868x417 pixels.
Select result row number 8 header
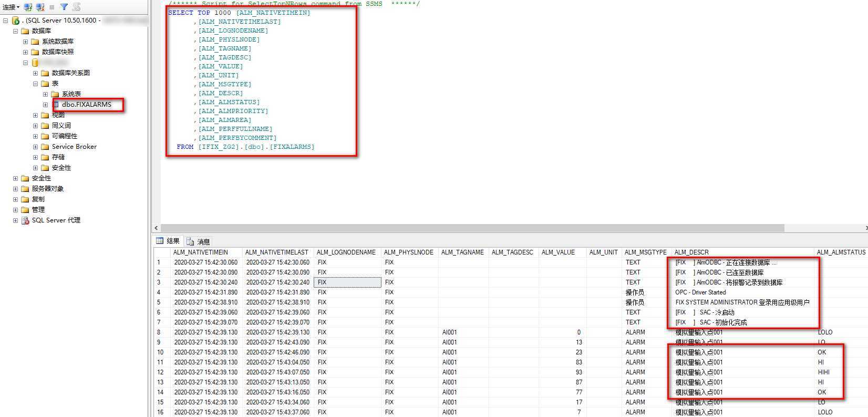click(161, 332)
